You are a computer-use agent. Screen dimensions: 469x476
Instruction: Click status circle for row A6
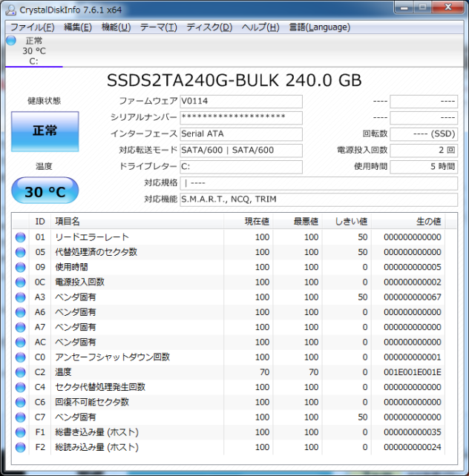21,312
